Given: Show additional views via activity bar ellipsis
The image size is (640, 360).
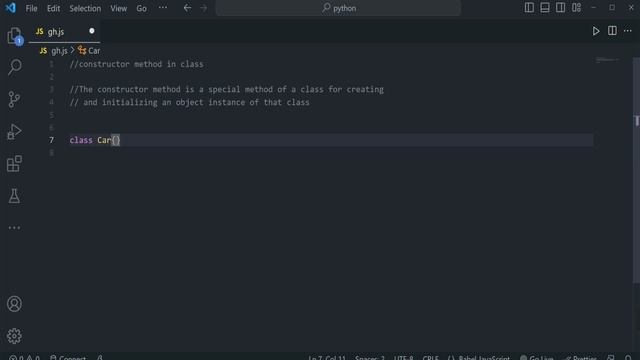Looking at the screenshot, I should pyautogui.click(x=14, y=228).
